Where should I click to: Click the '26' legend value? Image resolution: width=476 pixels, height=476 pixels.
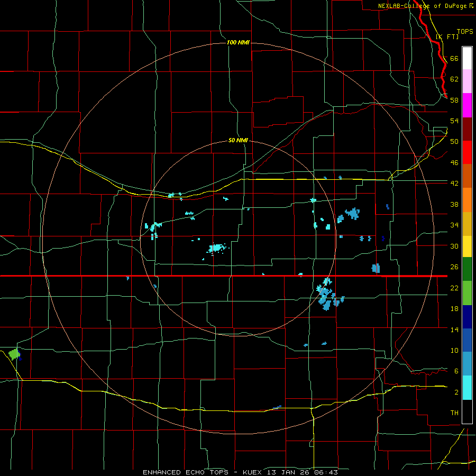[454, 267]
